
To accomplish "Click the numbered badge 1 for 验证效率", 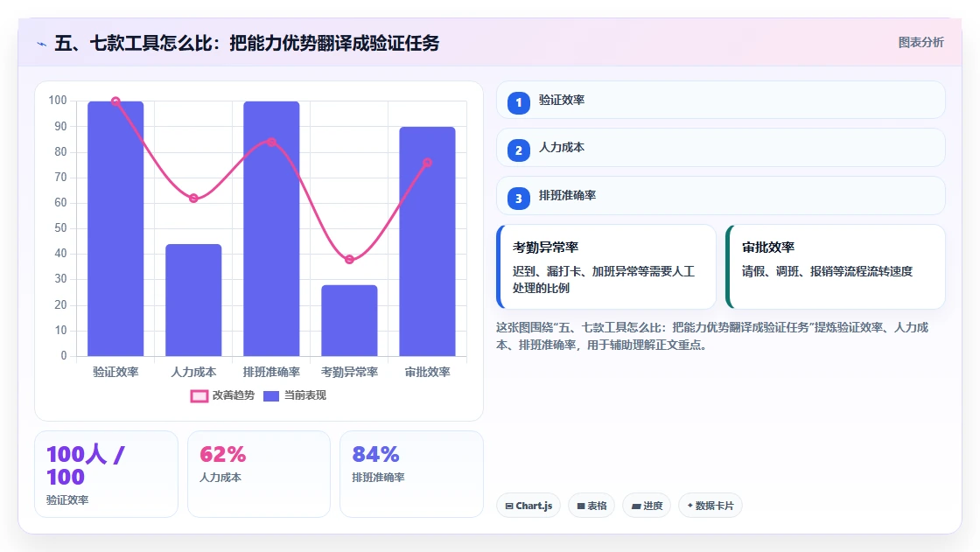I will [x=518, y=102].
